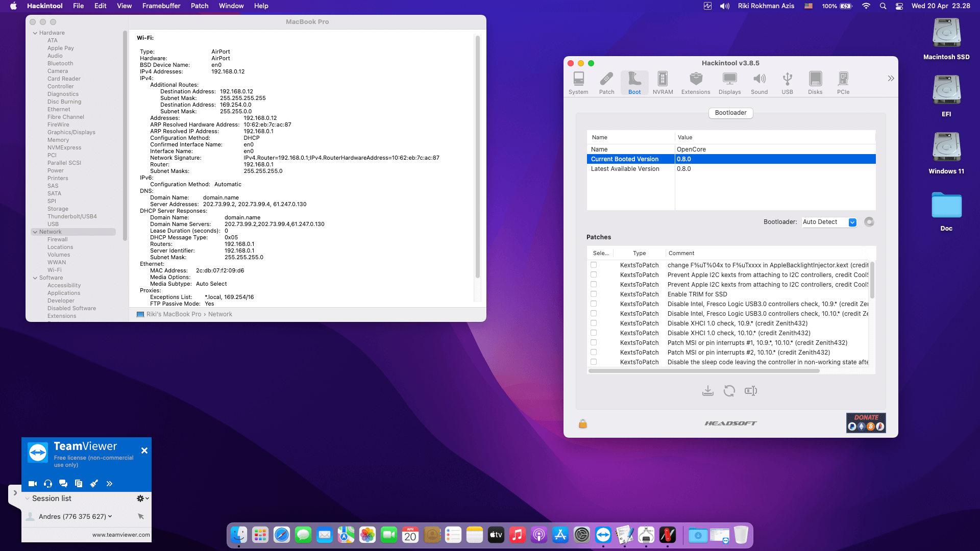Image resolution: width=980 pixels, height=551 pixels.
Task: Open the www.teamviewer.com link
Action: point(121,535)
